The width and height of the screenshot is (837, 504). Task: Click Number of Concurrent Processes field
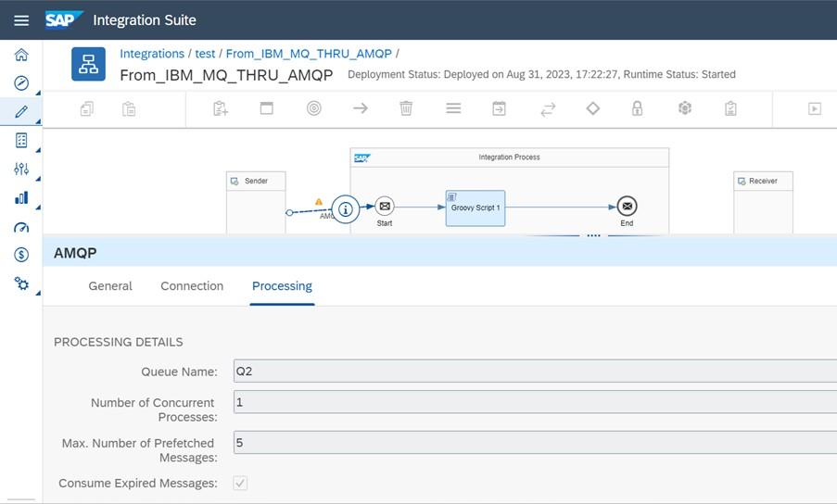coord(535,401)
